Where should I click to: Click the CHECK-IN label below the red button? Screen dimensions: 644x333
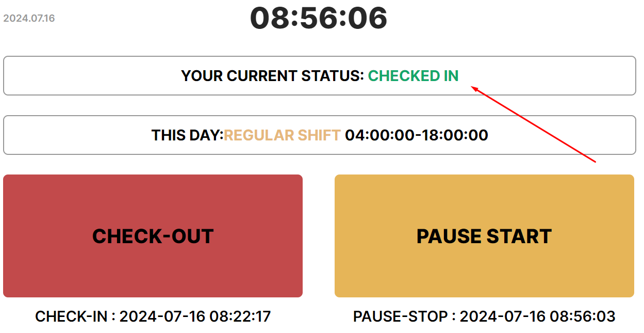72,316
